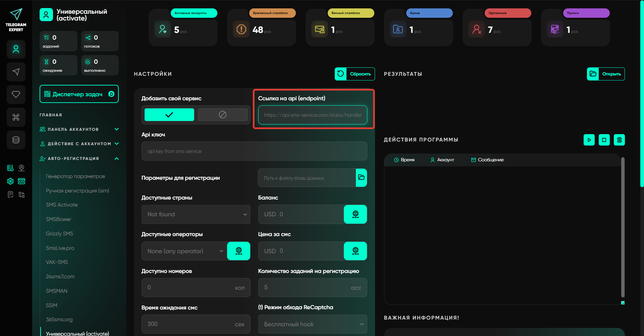
Task: Open the Диспетчер задач task manager
Action: pyautogui.click(x=79, y=94)
